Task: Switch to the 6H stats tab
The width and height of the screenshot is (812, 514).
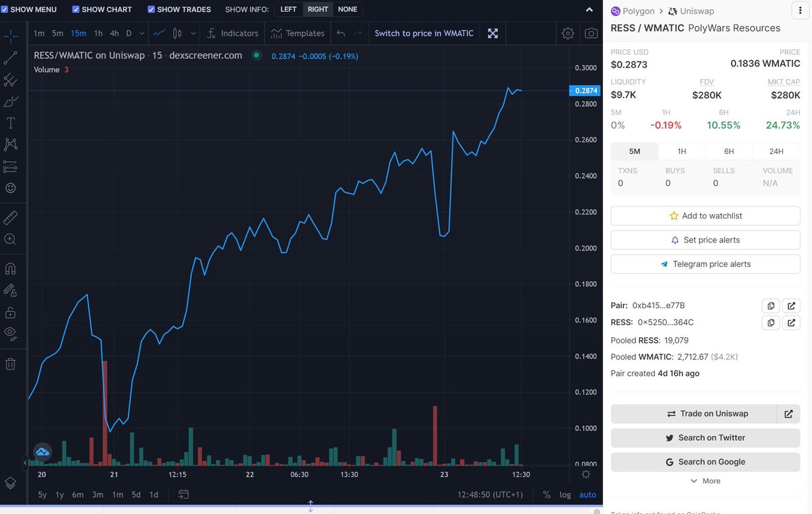Action: tap(729, 151)
